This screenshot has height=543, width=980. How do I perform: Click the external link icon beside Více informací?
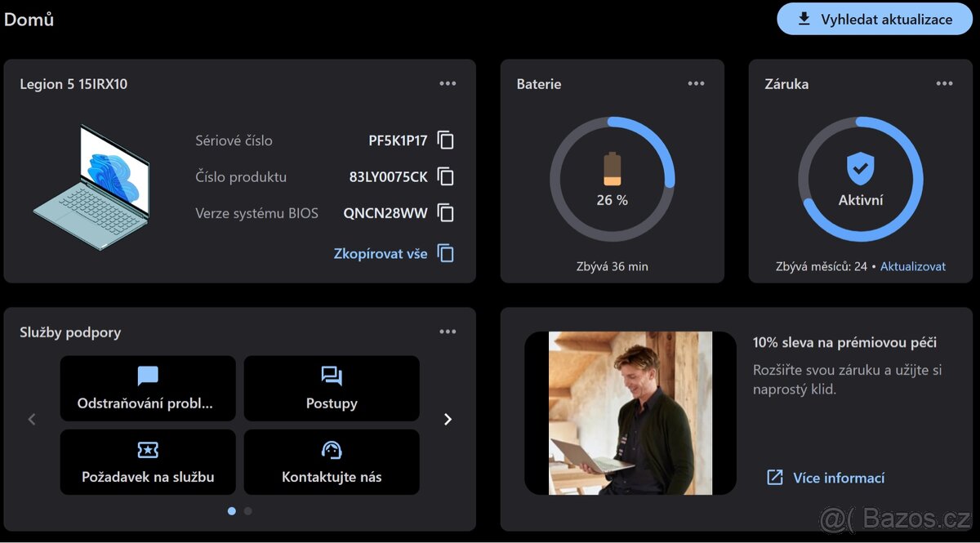(775, 478)
